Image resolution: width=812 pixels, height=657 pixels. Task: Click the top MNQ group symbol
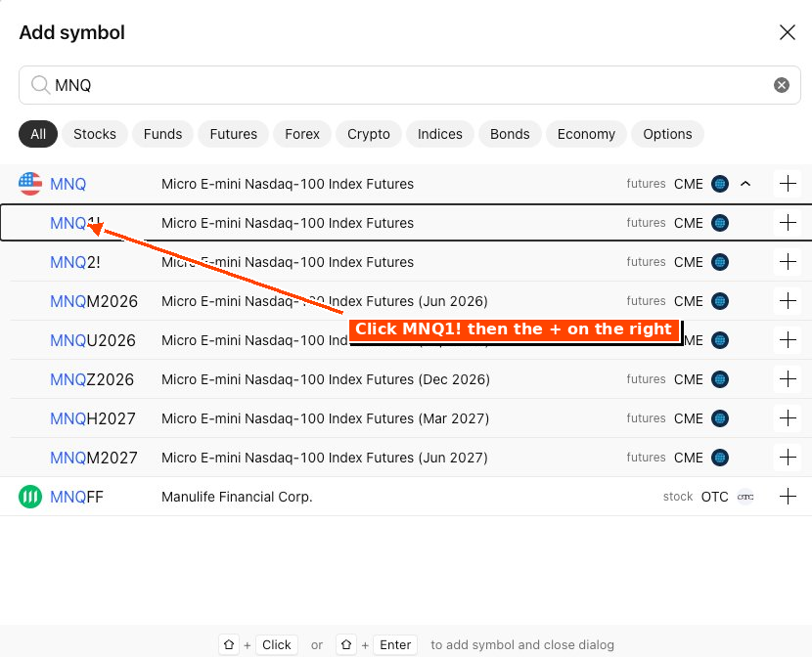point(68,184)
